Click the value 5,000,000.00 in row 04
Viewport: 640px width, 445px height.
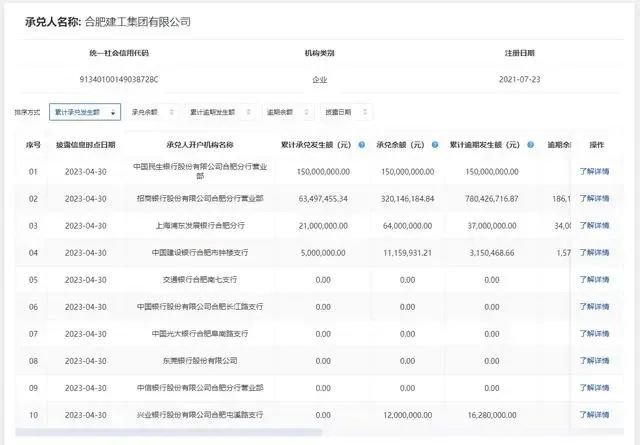tap(323, 253)
